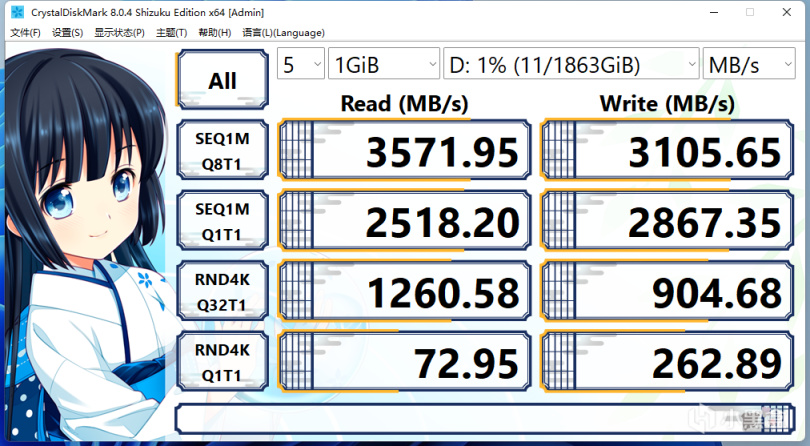This screenshot has width=810, height=446.
Task: Click the Shizuku character artwork
Action: [x=88, y=243]
